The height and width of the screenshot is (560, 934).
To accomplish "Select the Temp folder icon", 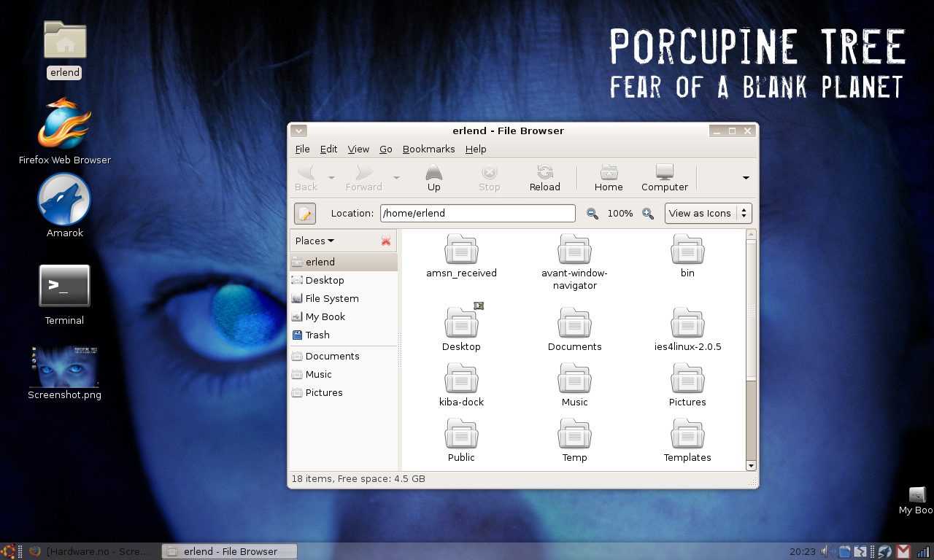I will (x=575, y=440).
